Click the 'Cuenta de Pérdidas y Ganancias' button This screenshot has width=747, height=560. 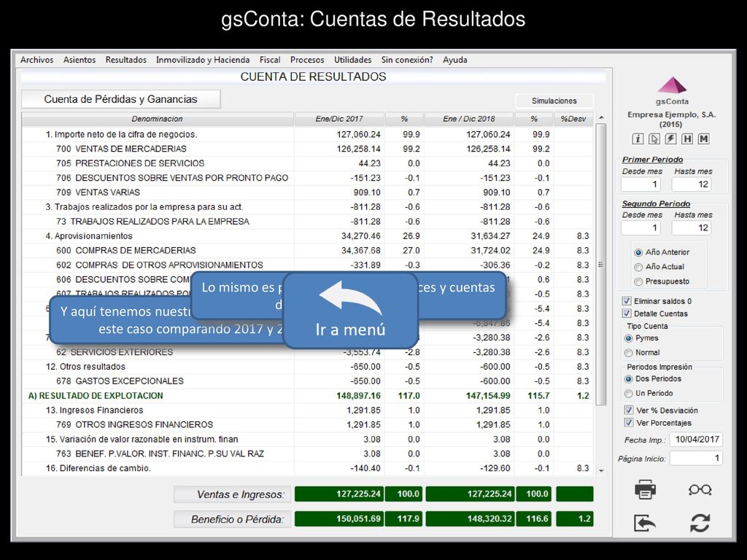click(x=120, y=99)
